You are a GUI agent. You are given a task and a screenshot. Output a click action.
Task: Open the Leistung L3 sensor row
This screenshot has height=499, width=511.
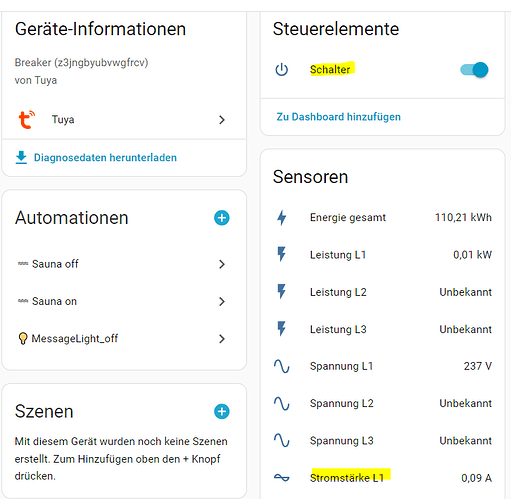tap(383, 329)
